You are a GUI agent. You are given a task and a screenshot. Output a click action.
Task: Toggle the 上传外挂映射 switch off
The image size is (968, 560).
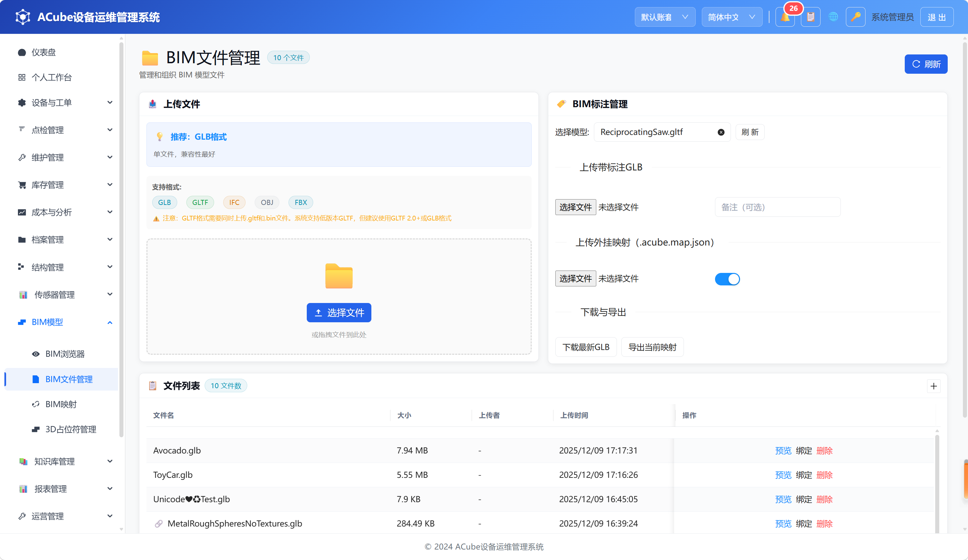[727, 279]
